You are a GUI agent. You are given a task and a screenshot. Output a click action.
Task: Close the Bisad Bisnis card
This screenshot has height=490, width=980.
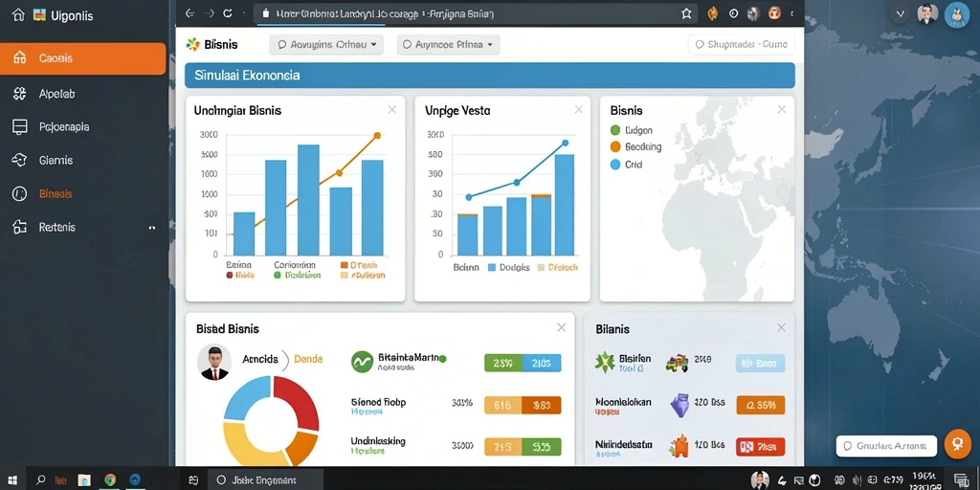[561, 327]
